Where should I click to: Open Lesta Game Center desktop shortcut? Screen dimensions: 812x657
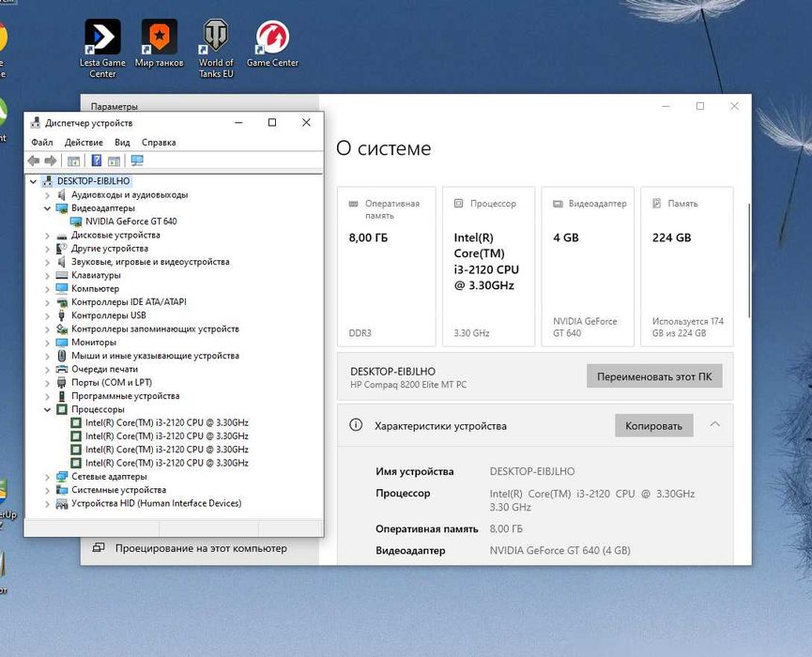(x=102, y=48)
